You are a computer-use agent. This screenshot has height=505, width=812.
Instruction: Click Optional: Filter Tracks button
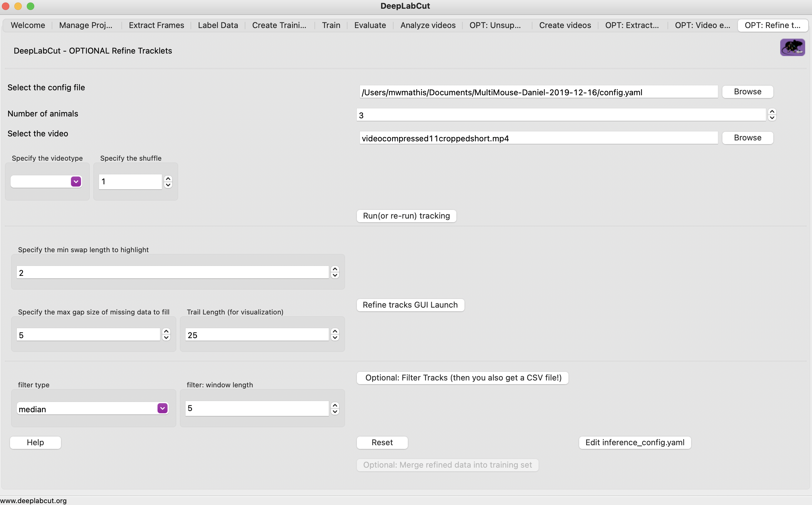click(x=462, y=377)
